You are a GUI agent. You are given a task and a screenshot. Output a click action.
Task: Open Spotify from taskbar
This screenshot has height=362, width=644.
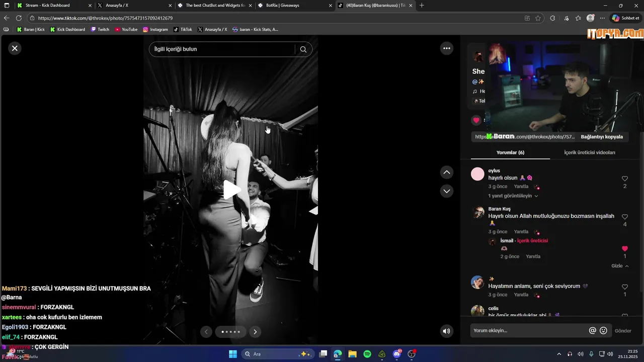tap(367, 354)
